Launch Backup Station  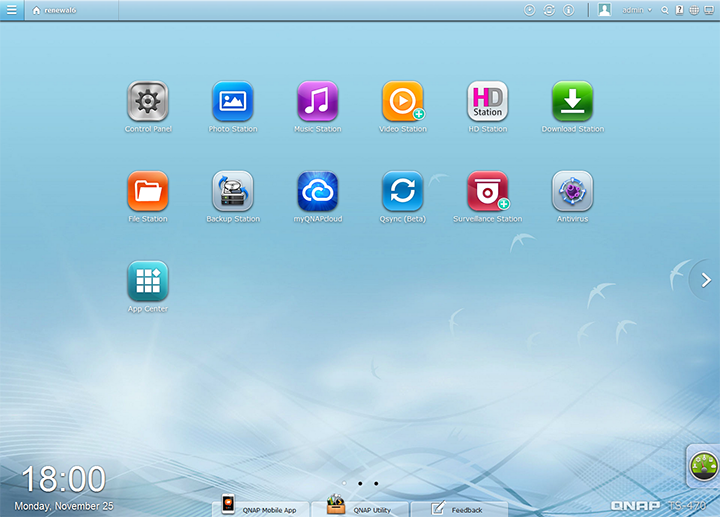(x=233, y=191)
